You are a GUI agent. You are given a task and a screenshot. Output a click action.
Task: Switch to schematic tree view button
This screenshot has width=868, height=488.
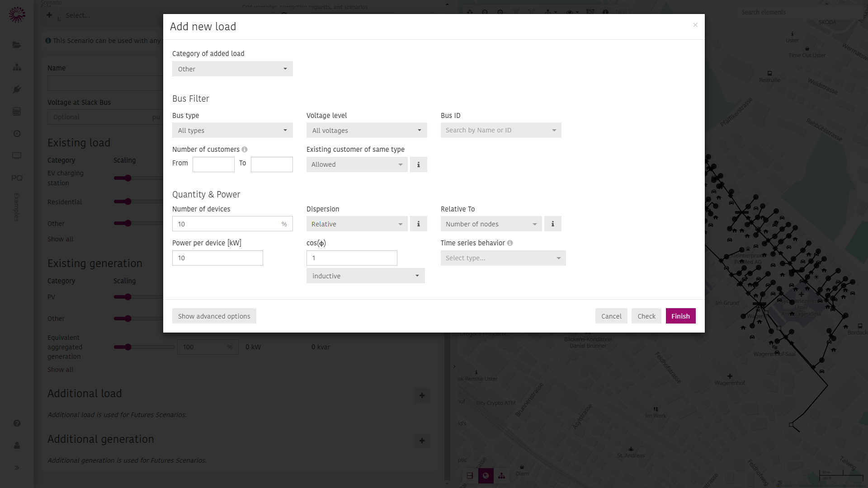502,475
